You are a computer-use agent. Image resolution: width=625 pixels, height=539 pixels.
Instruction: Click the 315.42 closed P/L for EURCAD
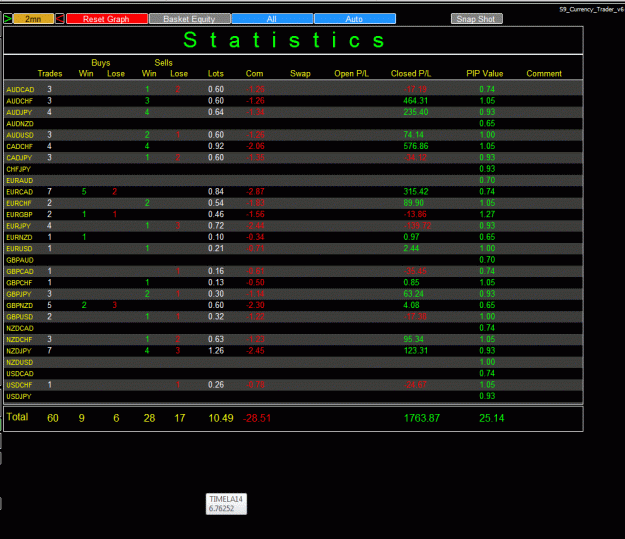[x=416, y=192]
